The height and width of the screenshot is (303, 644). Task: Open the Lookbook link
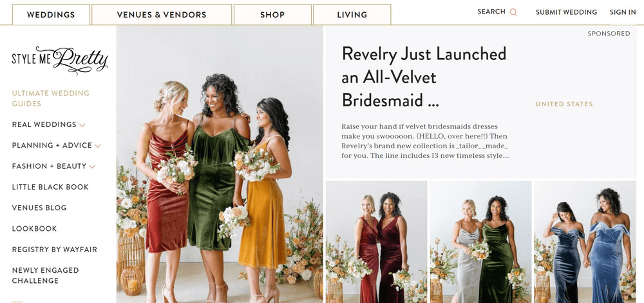pyautogui.click(x=35, y=229)
